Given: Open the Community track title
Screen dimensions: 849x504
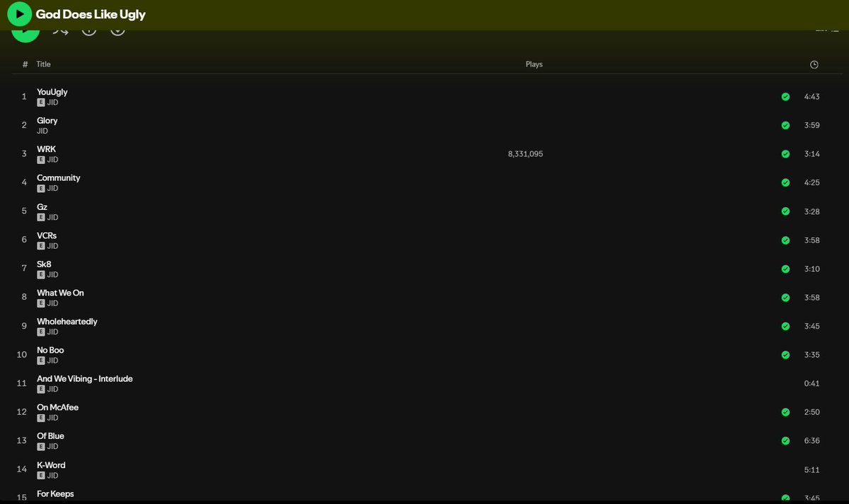Looking at the screenshot, I should coord(59,178).
